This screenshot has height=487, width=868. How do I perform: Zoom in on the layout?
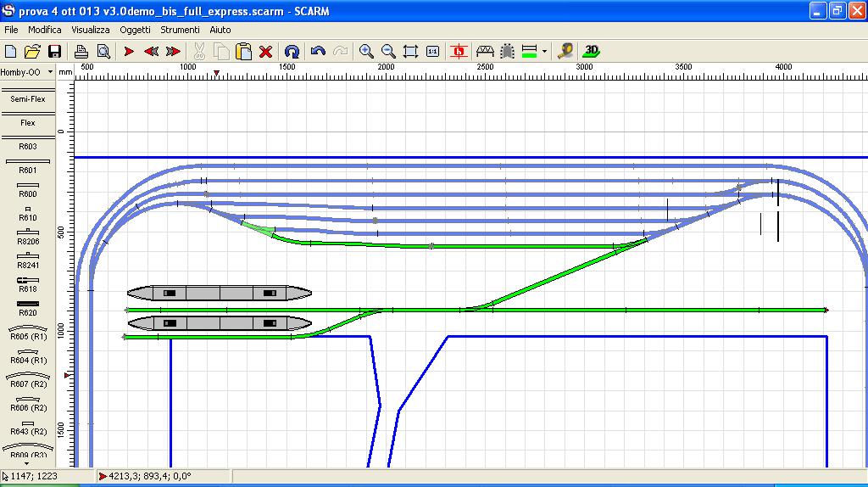click(366, 52)
